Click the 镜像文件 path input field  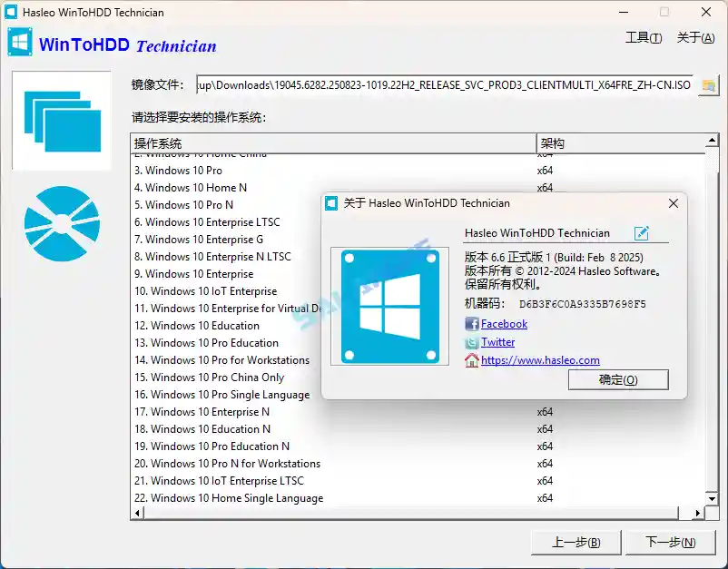tap(445, 84)
